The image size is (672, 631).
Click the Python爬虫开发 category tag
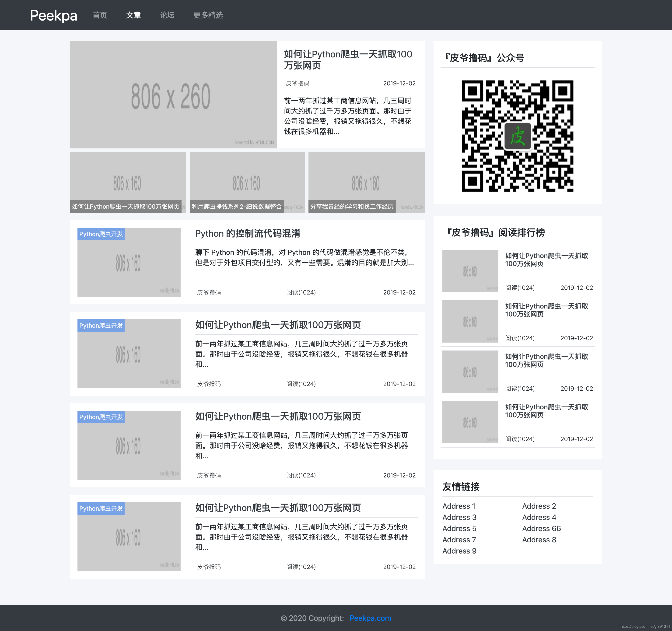[101, 234]
